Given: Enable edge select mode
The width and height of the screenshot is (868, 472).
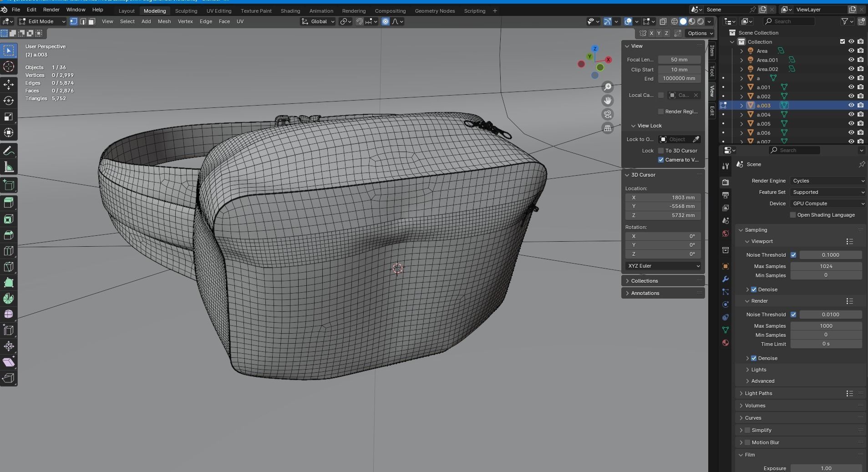Looking at the screenshot, I should pyautogui.click(x=83, y=21).
